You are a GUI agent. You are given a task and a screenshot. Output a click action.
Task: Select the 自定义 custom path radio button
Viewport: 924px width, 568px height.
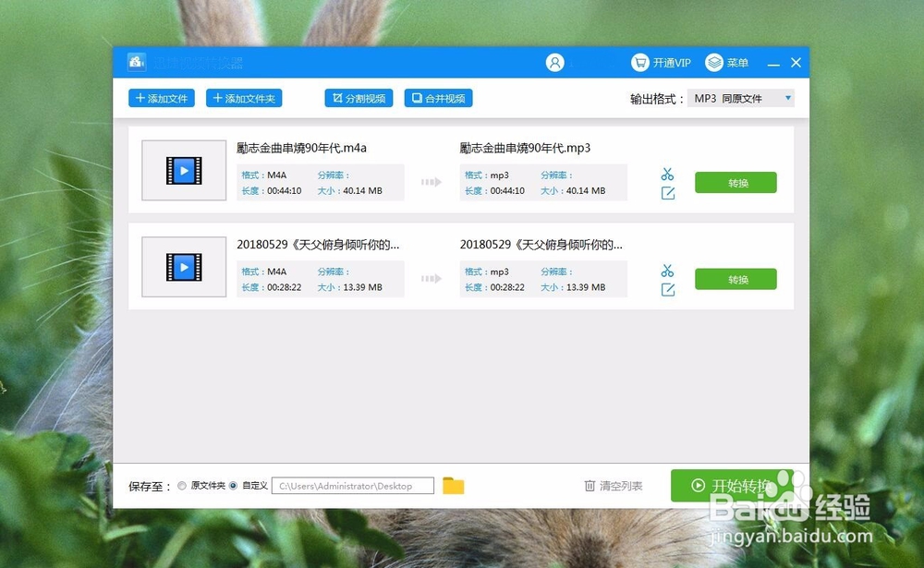coord(232,485)
